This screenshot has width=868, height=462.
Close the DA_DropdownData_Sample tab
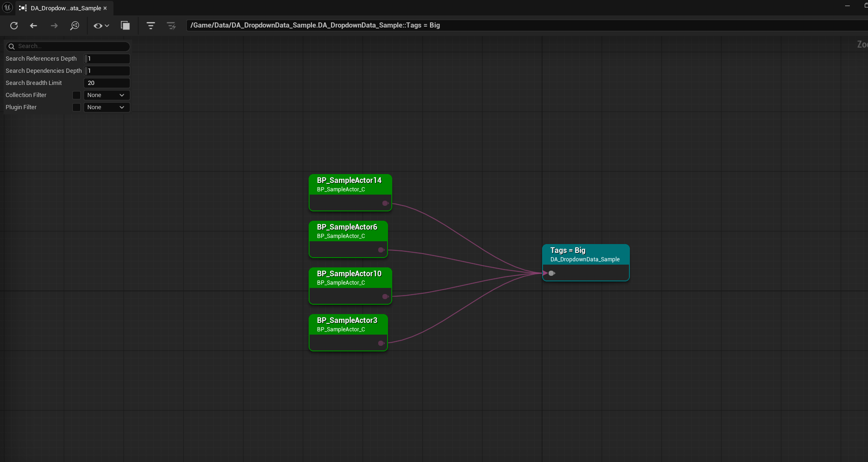coord(105,8)
